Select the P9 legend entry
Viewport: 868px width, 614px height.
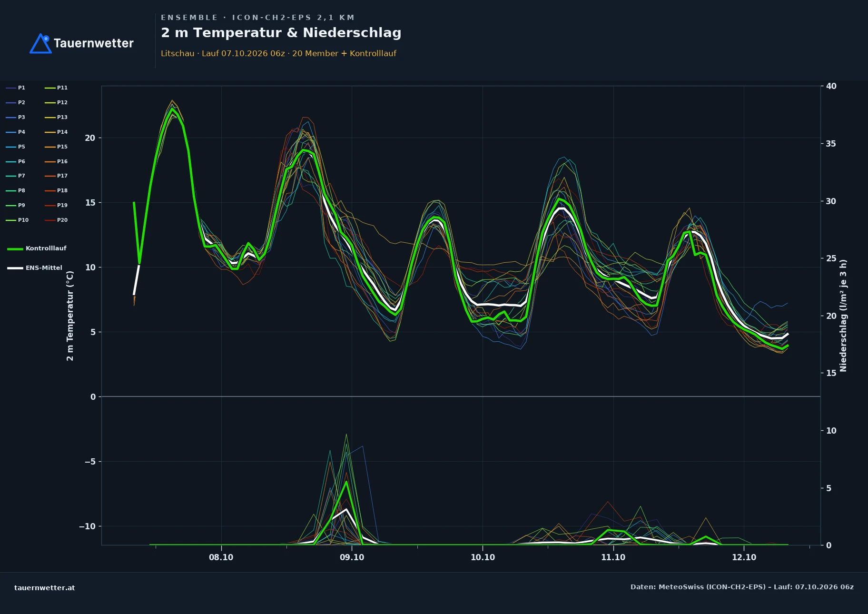16,205
